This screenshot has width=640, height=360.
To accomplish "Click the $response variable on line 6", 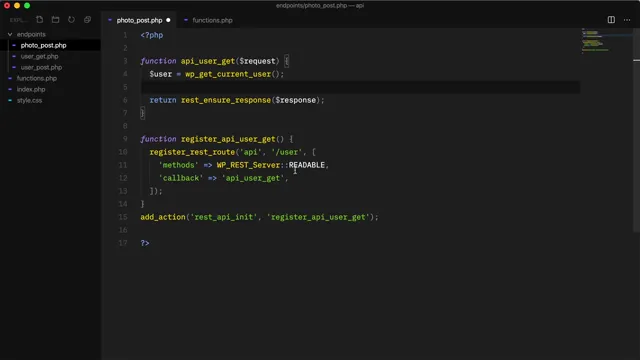I will coord(296,100).
